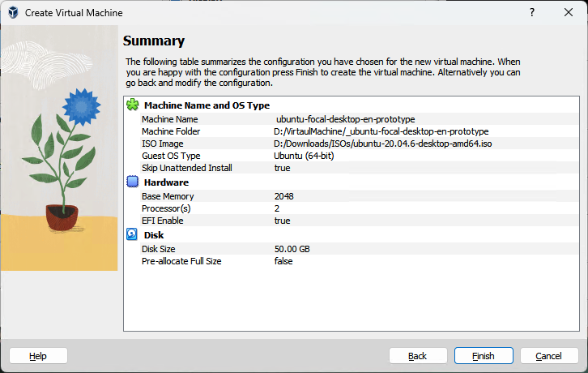Open Help for the wizard
The height and width of the screenshot is (373, 588).
[38, 356]
